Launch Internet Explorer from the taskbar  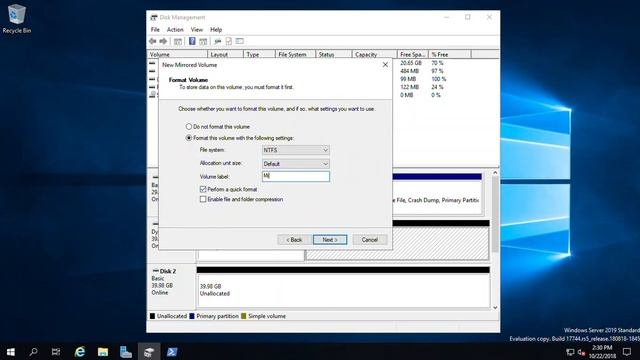pyautogui.click(x=80, y=351)
